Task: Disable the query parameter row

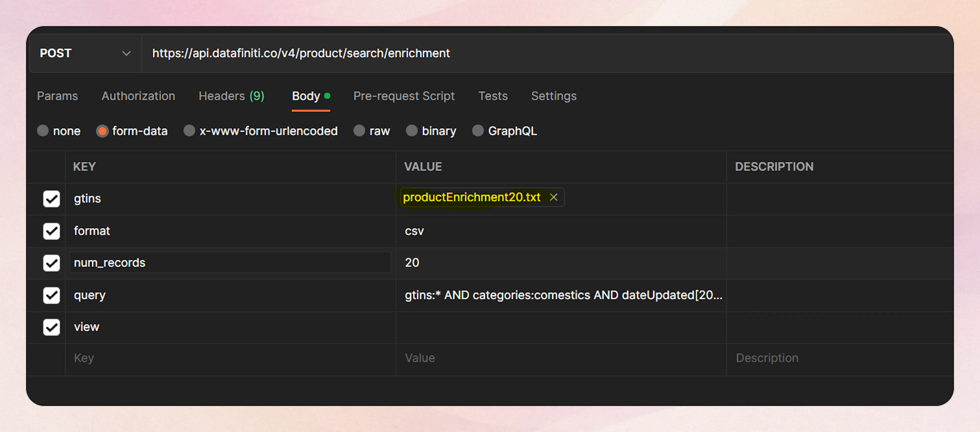Action: point(51,295)
